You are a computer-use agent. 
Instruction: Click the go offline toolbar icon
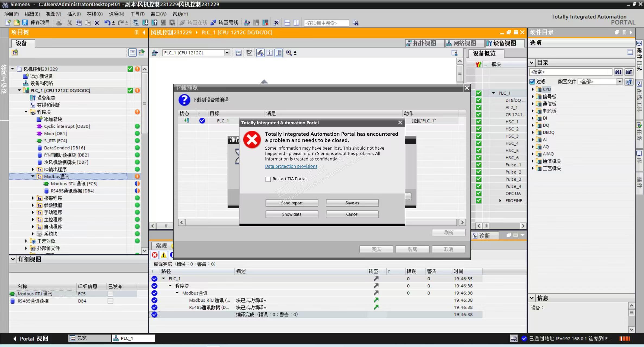click(214, 23)
